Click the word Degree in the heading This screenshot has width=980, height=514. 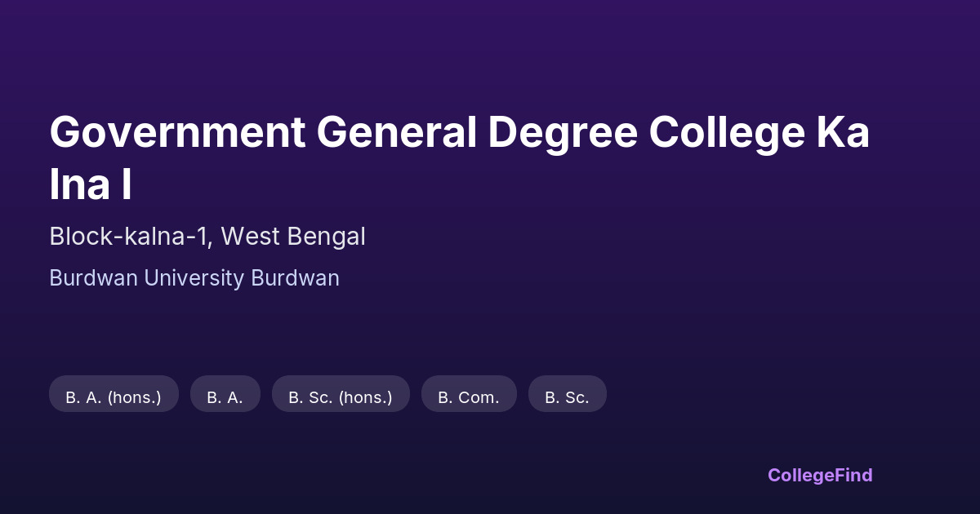(563, 133)
